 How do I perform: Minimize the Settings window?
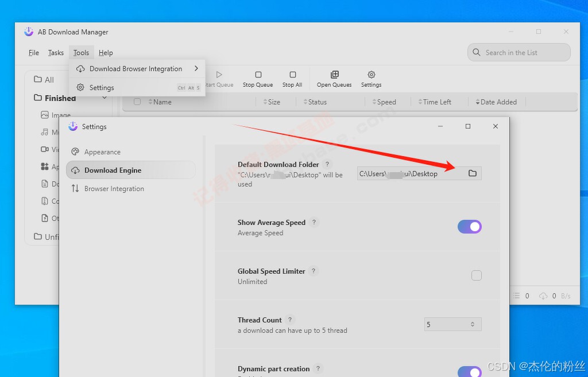coord(440,126)
